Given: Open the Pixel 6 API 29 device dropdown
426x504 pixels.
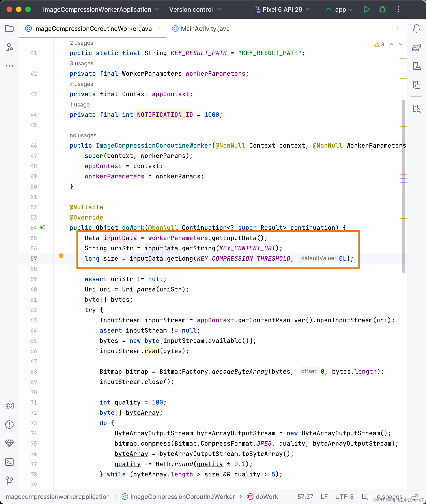Looking at the screenshot, I should pyautogui.click(x=282, y=9).
